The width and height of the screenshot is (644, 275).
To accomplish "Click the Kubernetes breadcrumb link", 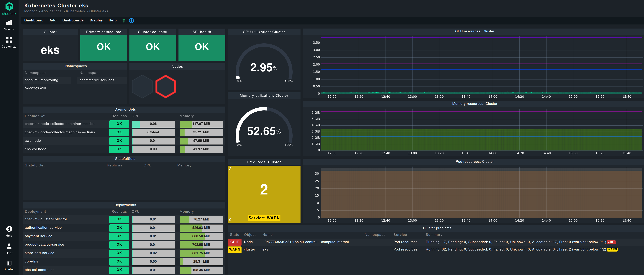I will pyautogui.click(x=75, y=11).
